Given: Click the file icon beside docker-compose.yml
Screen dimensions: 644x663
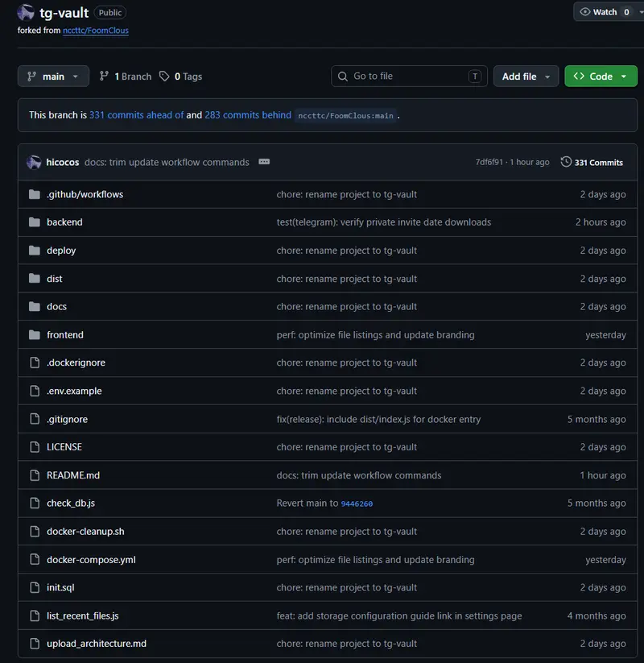Looking at the screenshot, I should point(35,559).
